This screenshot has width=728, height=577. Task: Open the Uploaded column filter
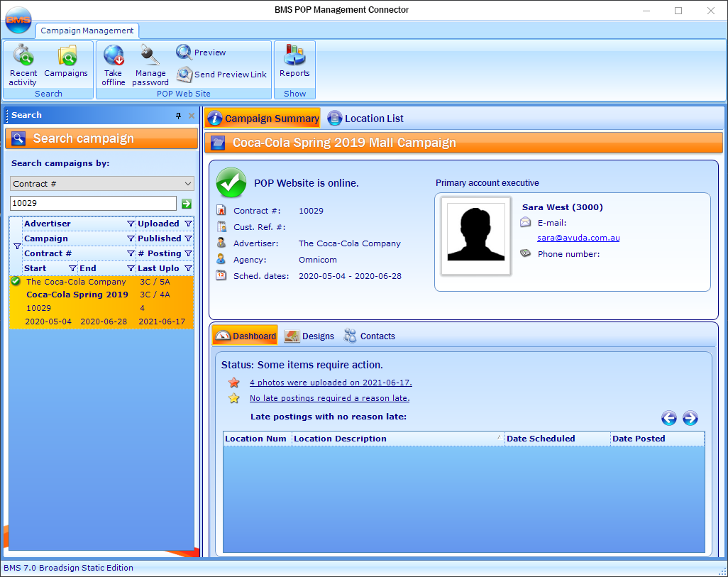[x=188, y=224]
